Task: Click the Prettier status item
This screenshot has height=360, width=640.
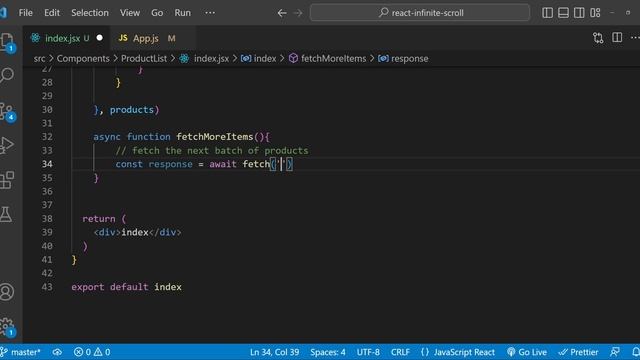Action: pyautogui.click(x=578, y=352)
